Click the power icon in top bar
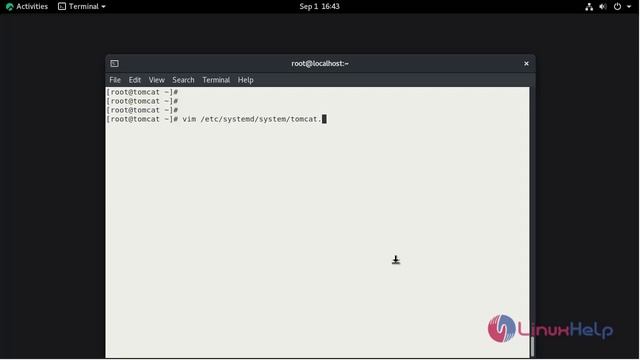640x360 pixels. coord(617,7)
